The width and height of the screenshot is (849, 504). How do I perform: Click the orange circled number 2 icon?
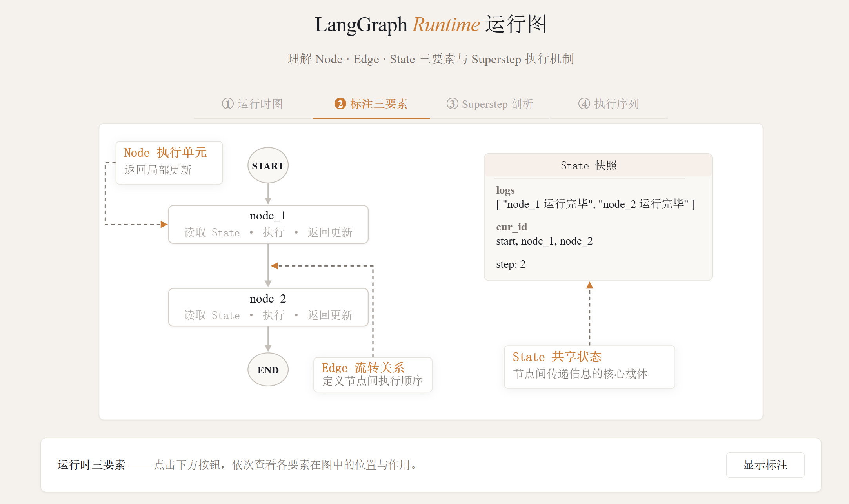340,104
